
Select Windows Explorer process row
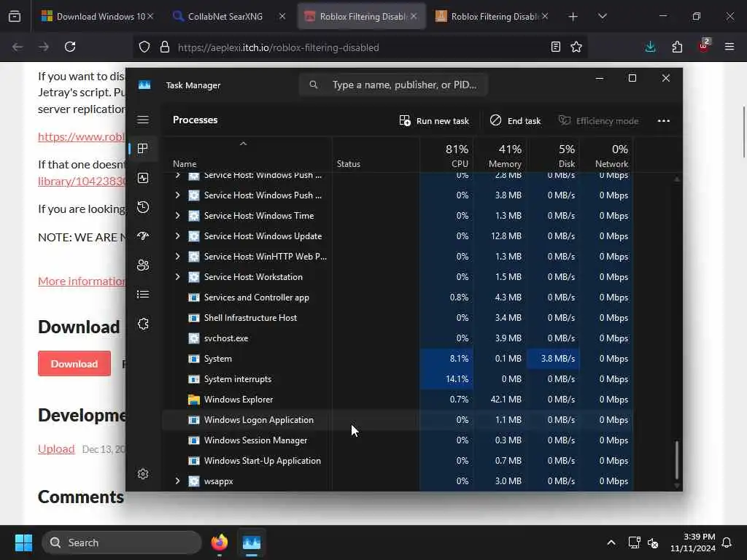(398, 400)
